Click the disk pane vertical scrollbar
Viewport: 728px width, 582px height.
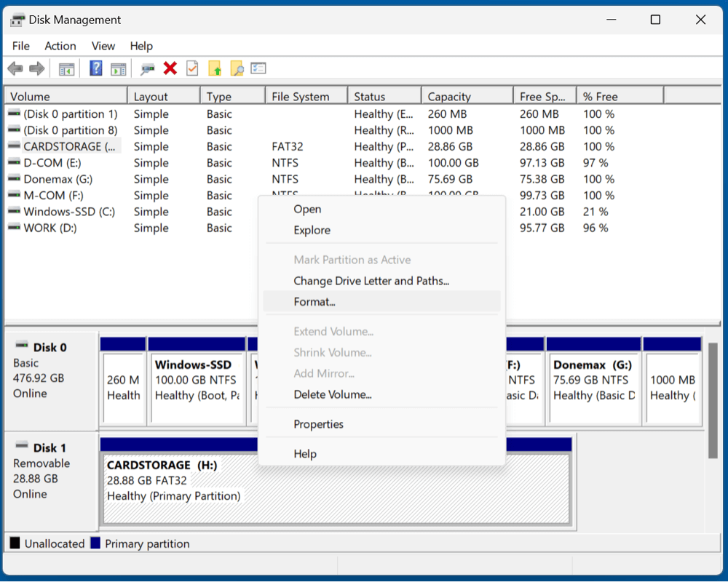coord(713,400)
